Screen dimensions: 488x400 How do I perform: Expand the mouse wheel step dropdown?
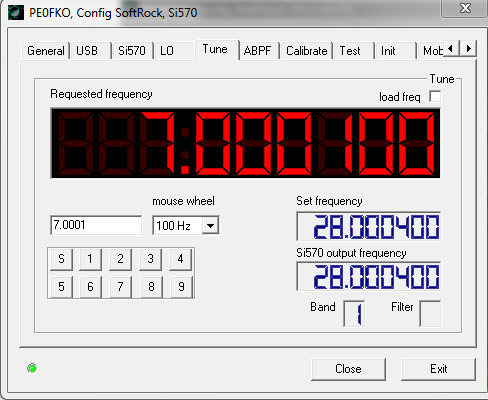click(x=210, y=226)
